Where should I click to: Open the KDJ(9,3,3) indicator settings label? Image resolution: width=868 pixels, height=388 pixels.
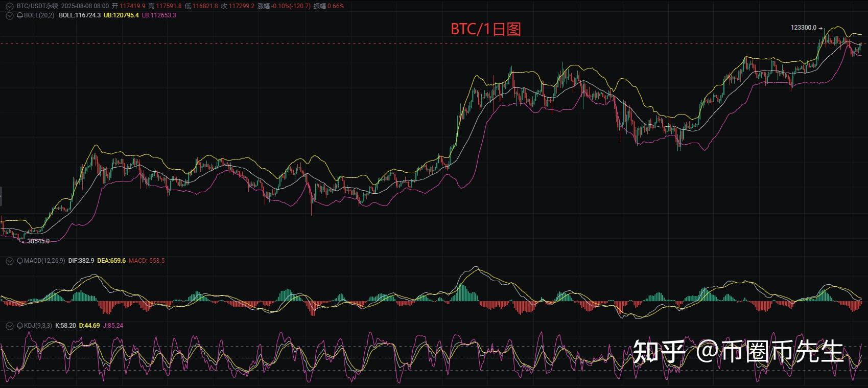pyautogui.click(x=38, y=326)
